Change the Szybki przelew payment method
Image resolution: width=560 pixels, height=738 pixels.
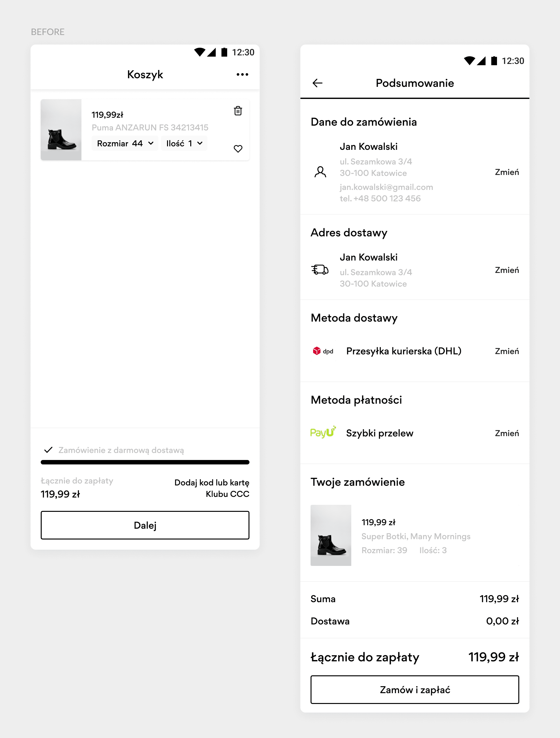coord(507,433)
